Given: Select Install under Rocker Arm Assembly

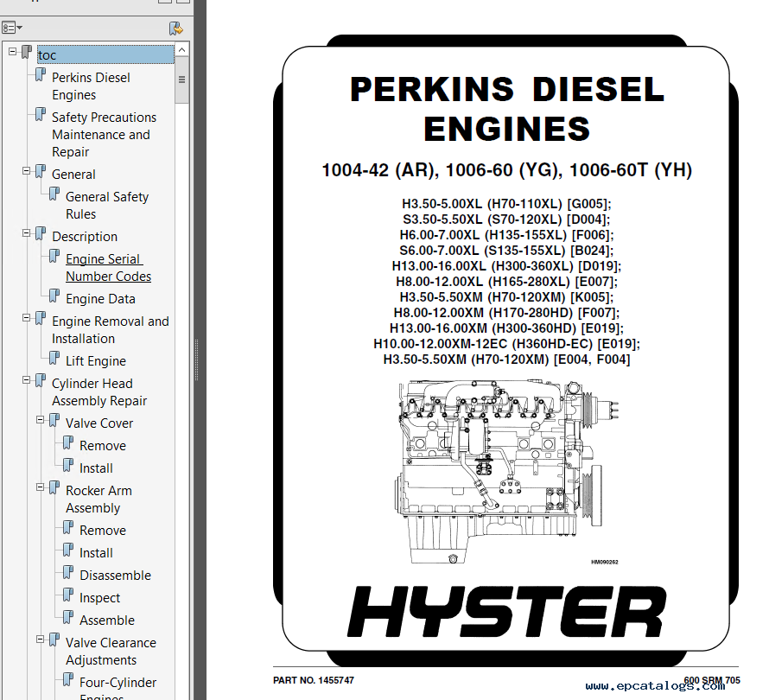Looking at the screenshot, I should 96,553.
